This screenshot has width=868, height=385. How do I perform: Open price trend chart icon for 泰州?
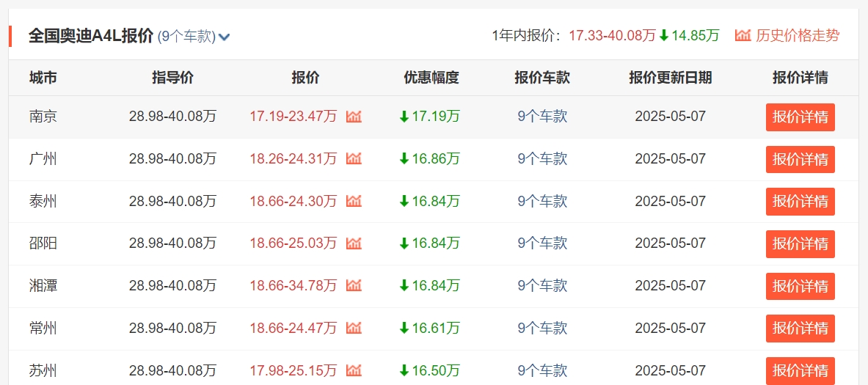354,202
